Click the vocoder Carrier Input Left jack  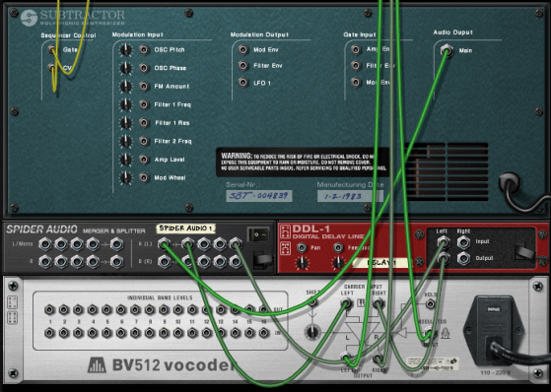[x=347, y=302]
